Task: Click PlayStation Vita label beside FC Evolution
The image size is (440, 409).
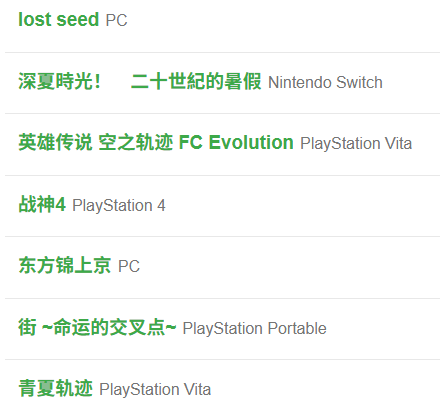Action: coord(356,144)
